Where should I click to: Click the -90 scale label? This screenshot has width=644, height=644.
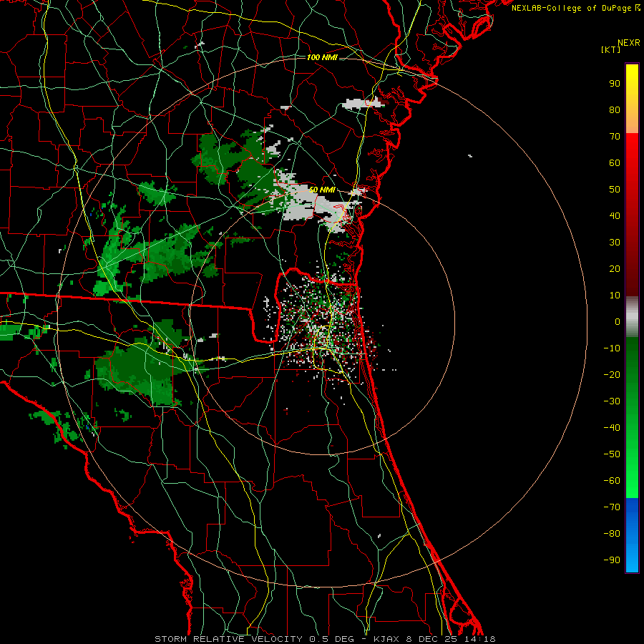click(x=612, y=560)
